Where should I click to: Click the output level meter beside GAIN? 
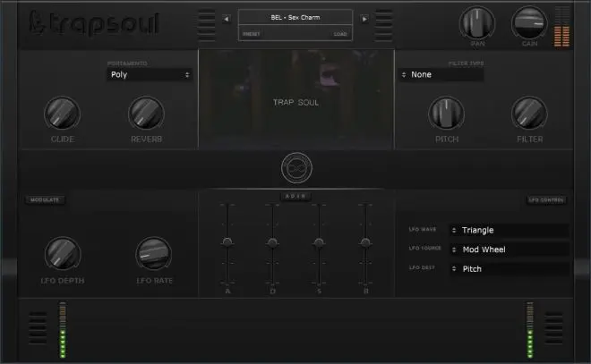[x=561, y=26]
